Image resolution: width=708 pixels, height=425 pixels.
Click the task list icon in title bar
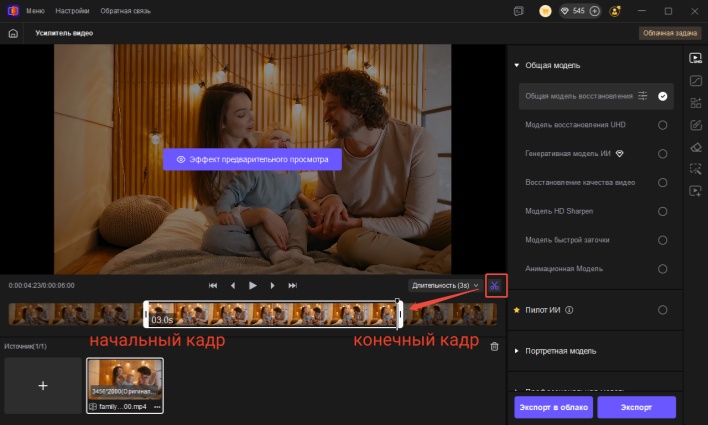point(519,11)
